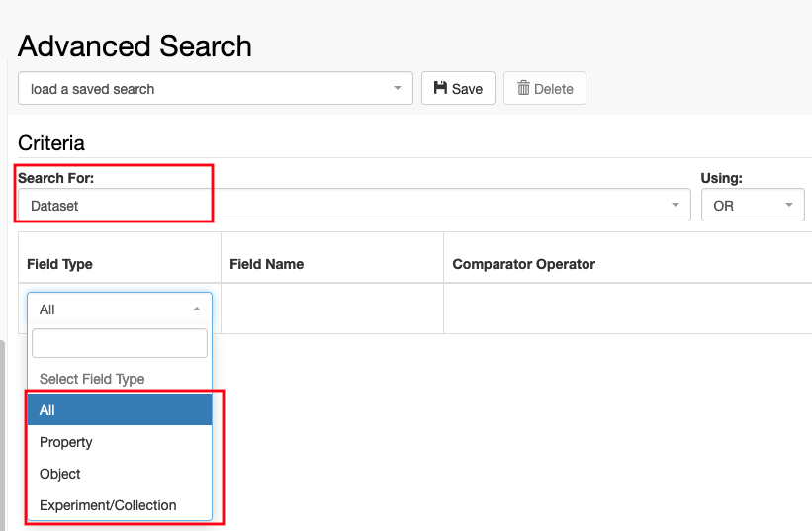
Task: Click the Field Name column header
Action: click(x=266, y=264)
